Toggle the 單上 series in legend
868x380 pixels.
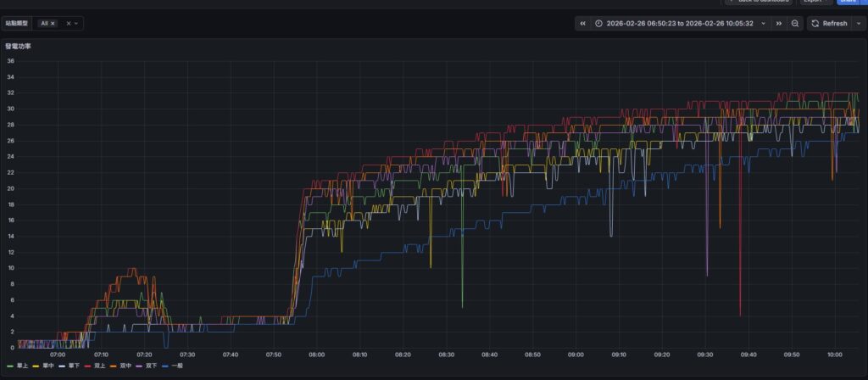point(22,366)
